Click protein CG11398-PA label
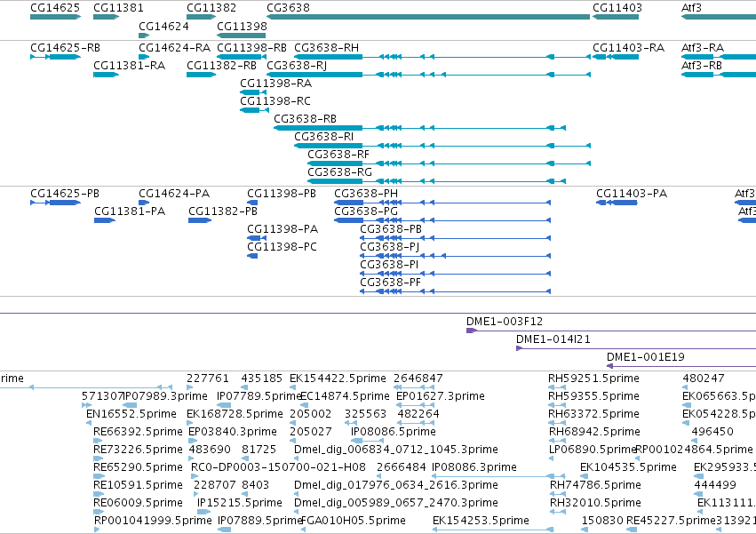 283,229
